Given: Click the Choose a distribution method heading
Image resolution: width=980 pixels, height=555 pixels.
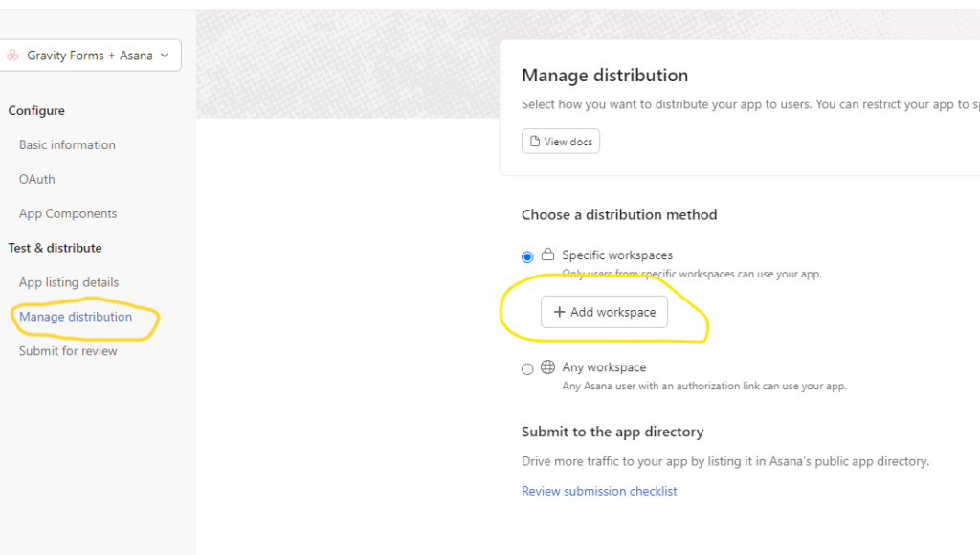Looking at the screenshot, I should [x=619, y=214].
